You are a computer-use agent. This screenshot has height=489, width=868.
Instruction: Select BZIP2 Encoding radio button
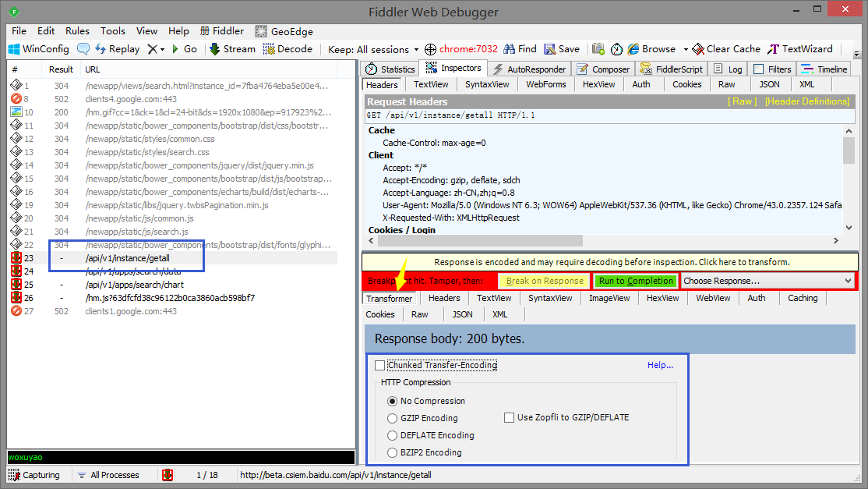coord(393,452)
